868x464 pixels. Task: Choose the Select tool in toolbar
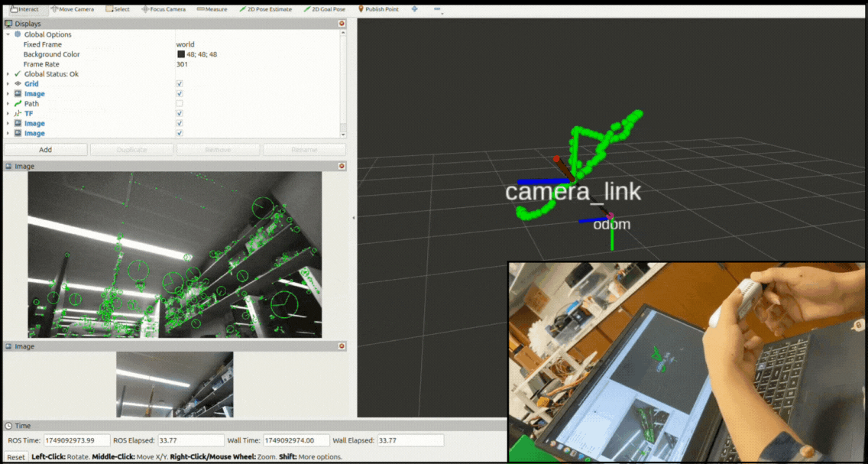118,9
